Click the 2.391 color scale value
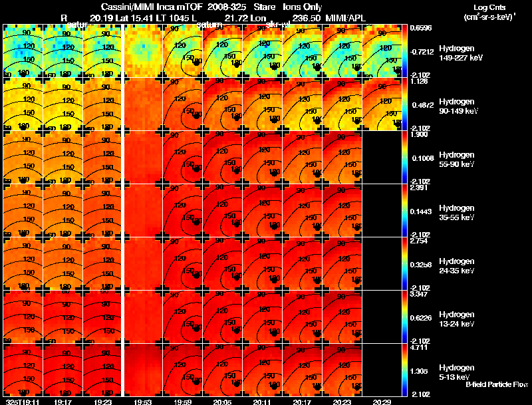532x405 pixels. point(419,188)
